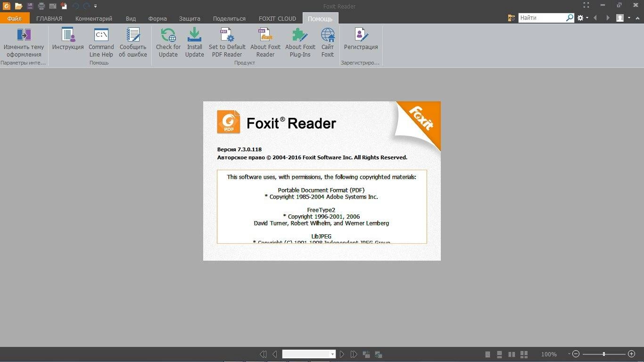Click the previous search result arrow

coord(595,18)
